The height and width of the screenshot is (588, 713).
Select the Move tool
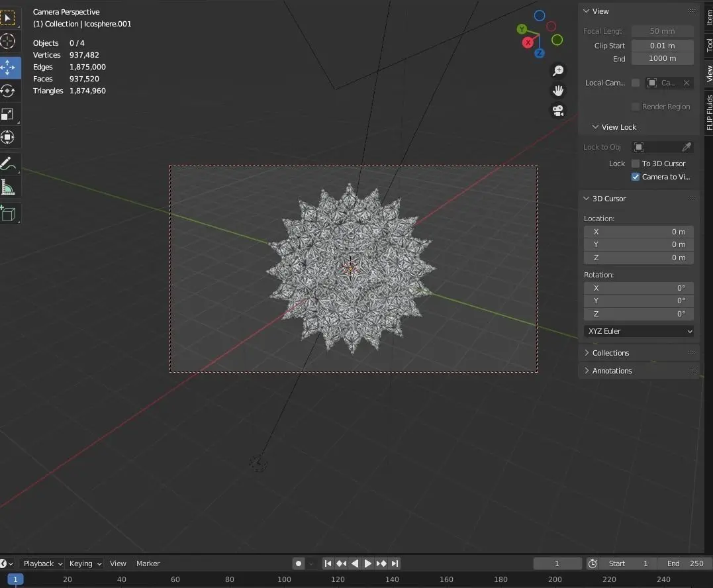(x=8, y=68)
